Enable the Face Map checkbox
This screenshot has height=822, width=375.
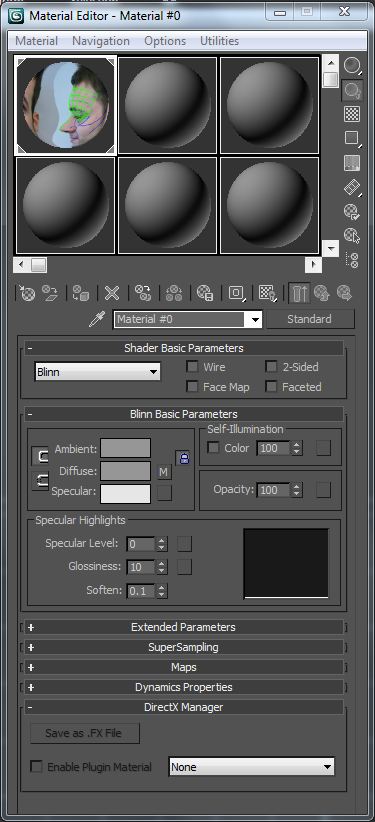point(192,387)
